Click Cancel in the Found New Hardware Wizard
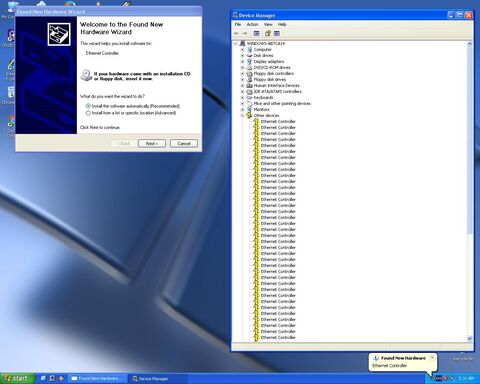The width and height of the screenshot is (480, 384). tap(184, 143)
